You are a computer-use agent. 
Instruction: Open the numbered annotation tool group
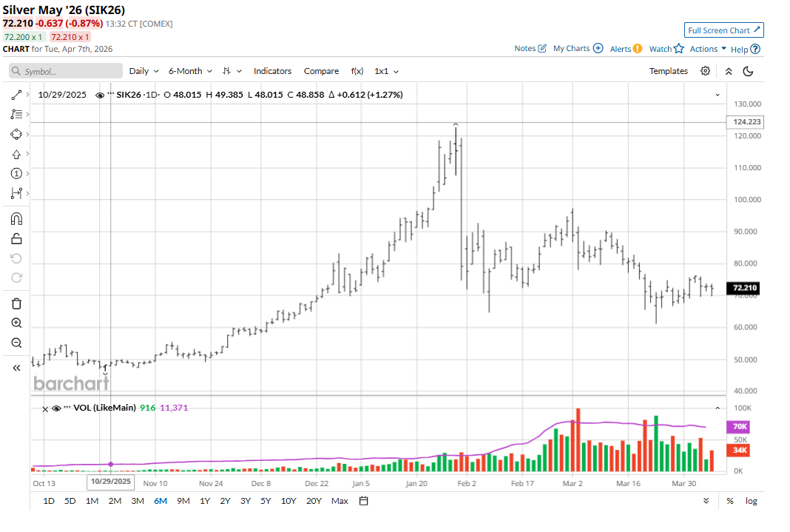pos(16,174)
